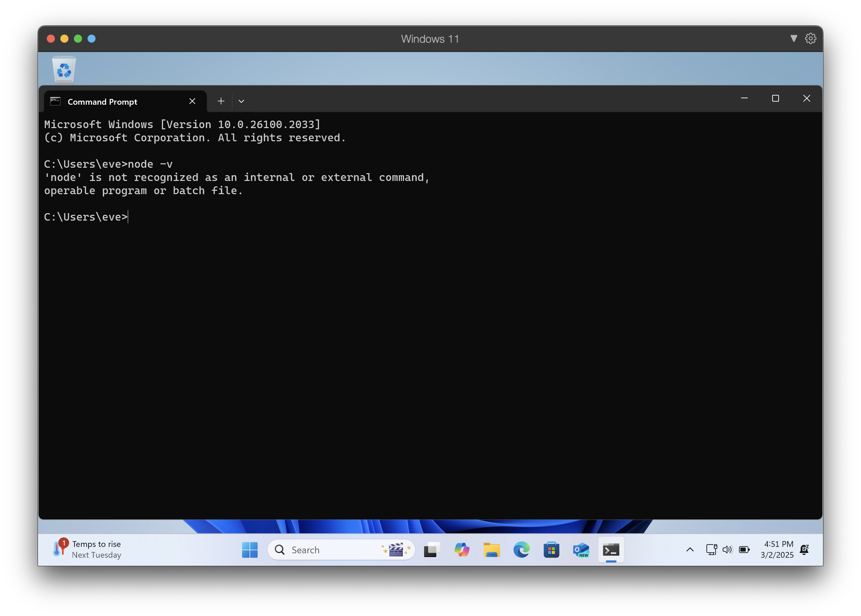Click the '(c) Microsoft Corporation' copyright line
Screen dimensions: 861x616
[195, 138]
